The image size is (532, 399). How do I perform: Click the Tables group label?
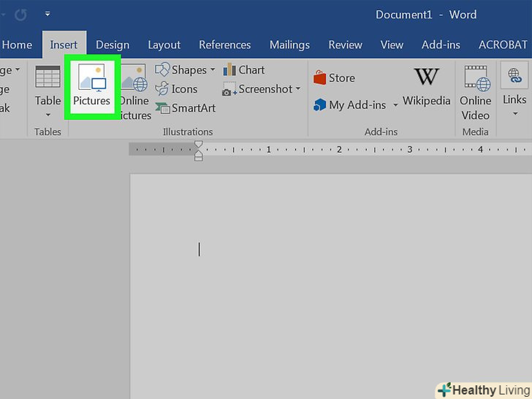pos(47,132)
